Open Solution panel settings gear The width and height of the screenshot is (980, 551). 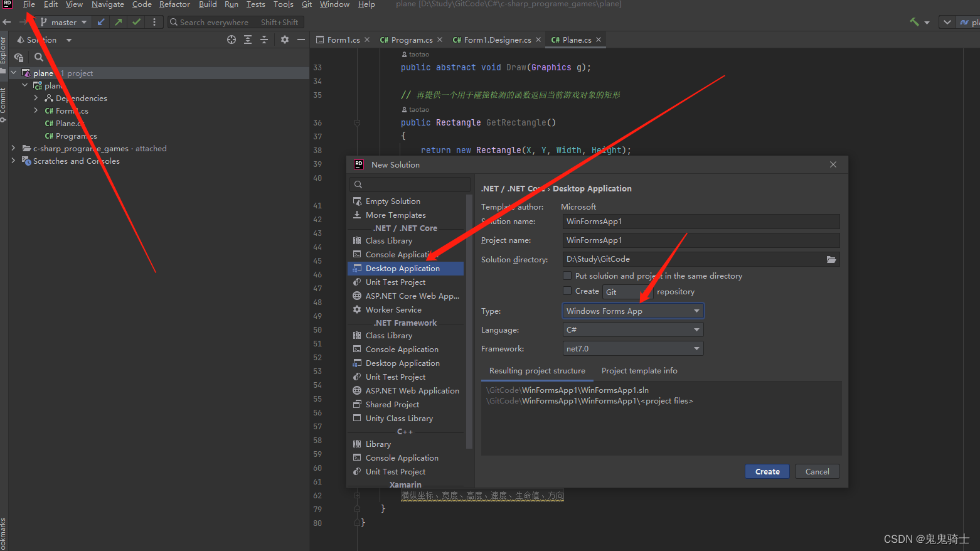pos(285,40)
